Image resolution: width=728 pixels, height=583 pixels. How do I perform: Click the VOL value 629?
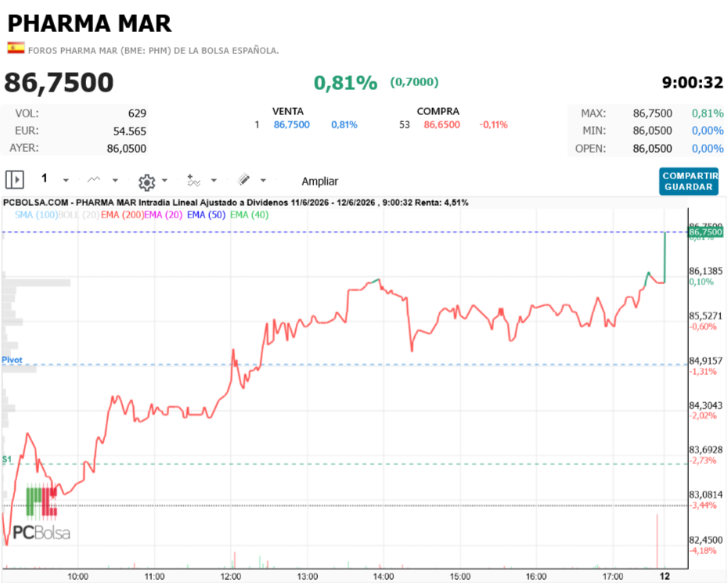click(137, 113)
